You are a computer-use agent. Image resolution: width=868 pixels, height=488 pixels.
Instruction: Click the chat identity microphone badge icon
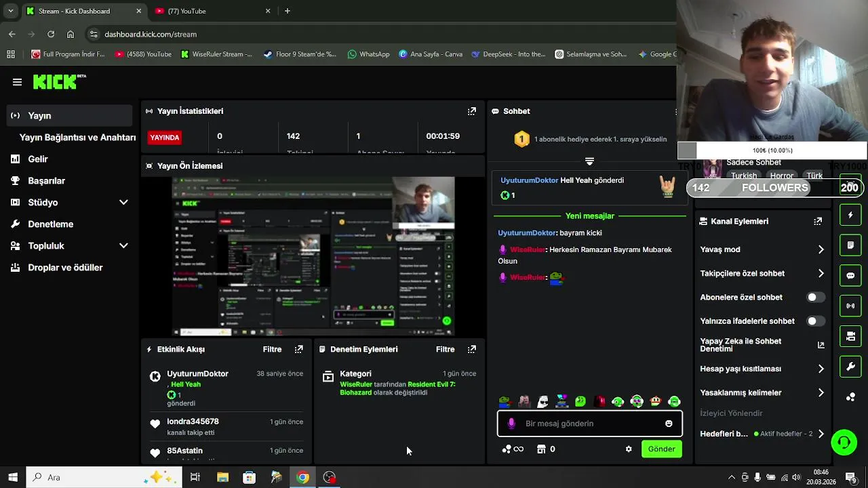[x=511, y=424]
